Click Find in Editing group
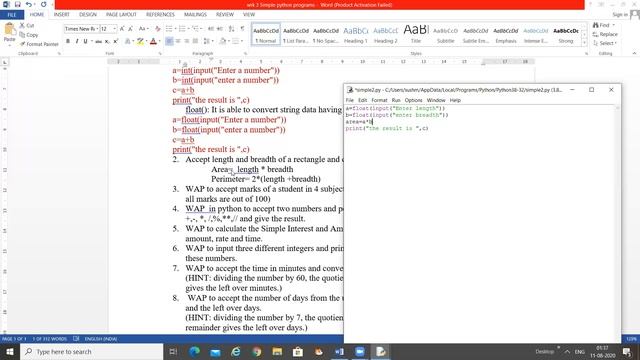Image resolution: width=640 pixels, height=360 pixels. (x=603, y=25)
